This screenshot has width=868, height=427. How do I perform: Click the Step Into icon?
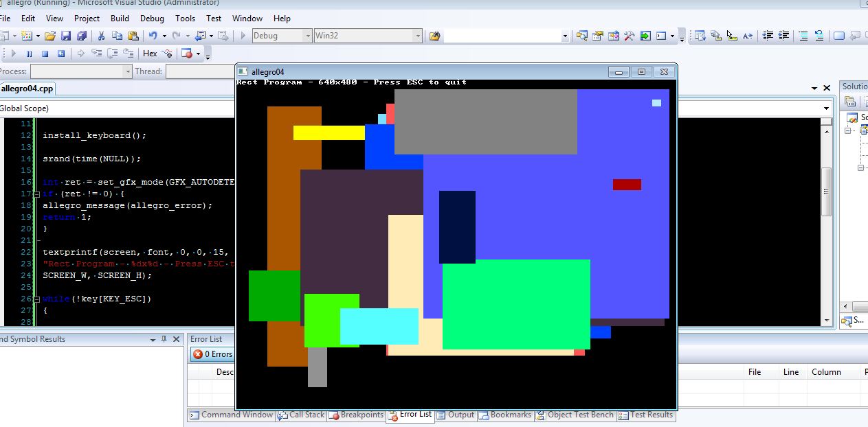pyautogui.click(x=98, y=53)
